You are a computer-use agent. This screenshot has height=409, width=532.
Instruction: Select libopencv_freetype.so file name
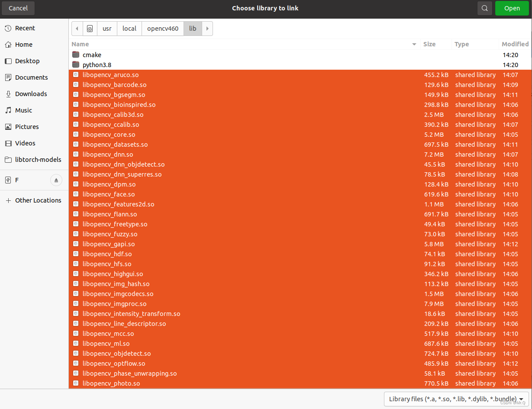point(115,224)
